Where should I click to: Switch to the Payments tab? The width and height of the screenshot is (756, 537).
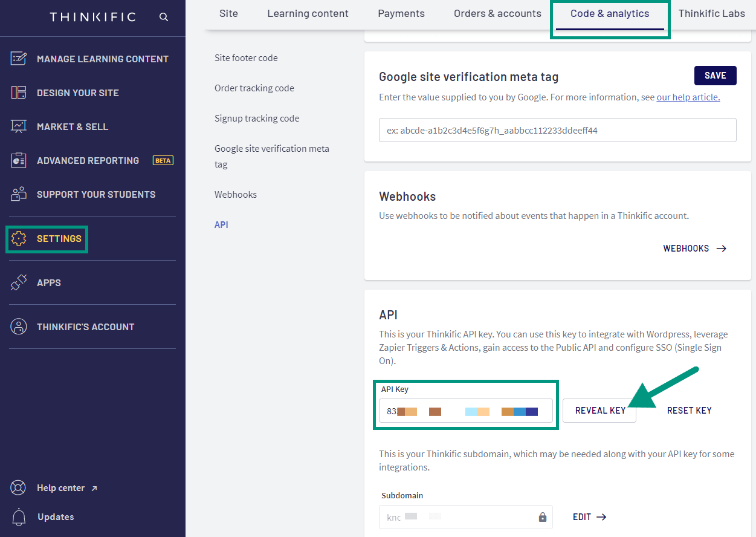401,13
